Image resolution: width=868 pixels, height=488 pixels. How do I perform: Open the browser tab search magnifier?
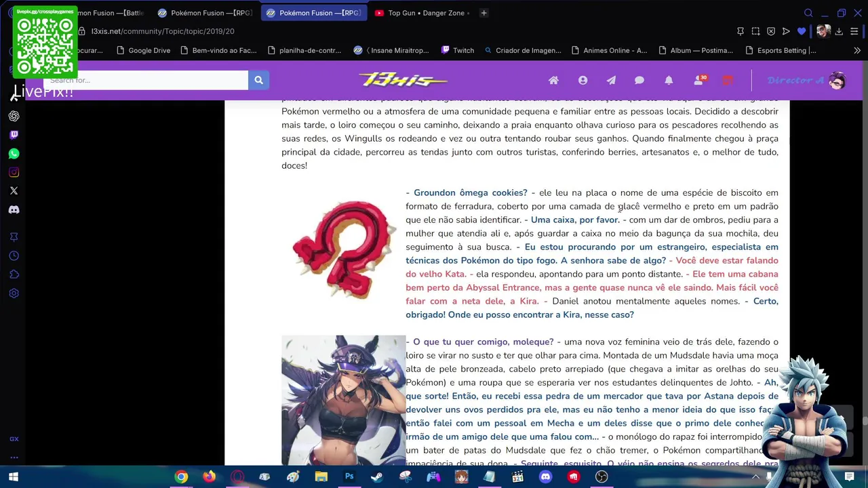pyautogui.click(x=808, y=13)
